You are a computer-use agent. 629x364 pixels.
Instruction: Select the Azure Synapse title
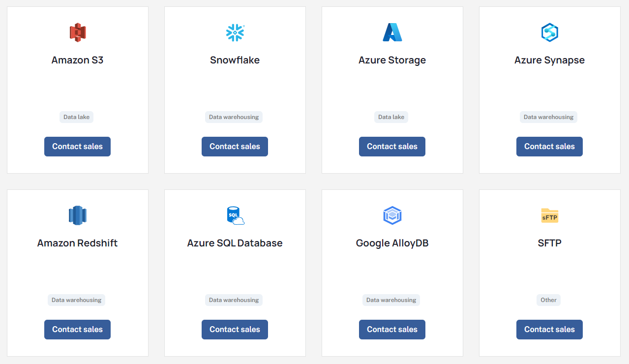pos(549,60)
